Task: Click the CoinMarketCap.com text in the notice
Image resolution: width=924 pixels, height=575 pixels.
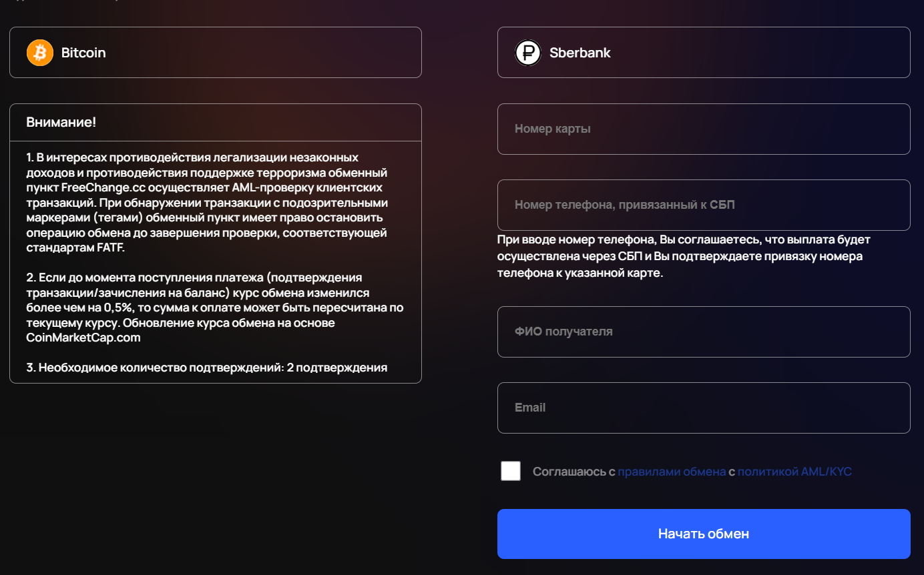Action: (x=83, y=338)
